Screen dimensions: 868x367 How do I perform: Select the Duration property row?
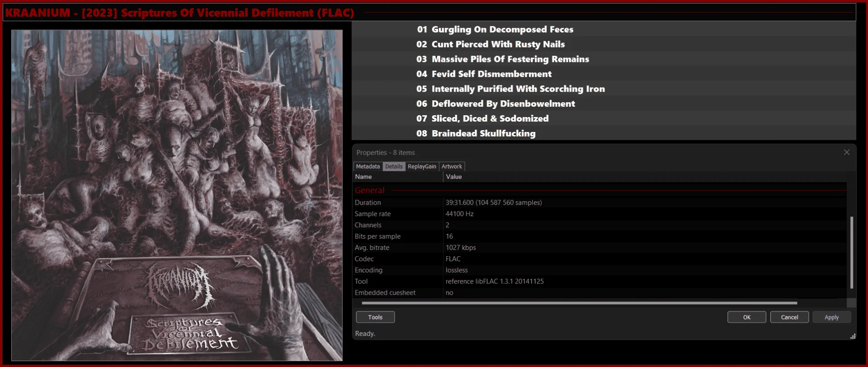[x=600, y=202]
